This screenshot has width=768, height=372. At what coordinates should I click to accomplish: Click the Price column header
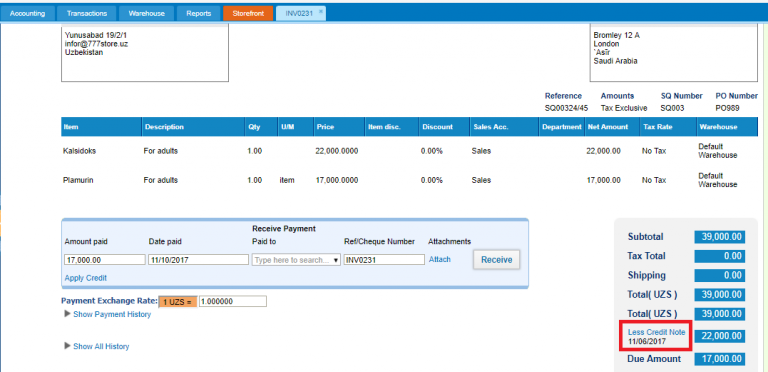pyautogui.click(x=325, y=127)
